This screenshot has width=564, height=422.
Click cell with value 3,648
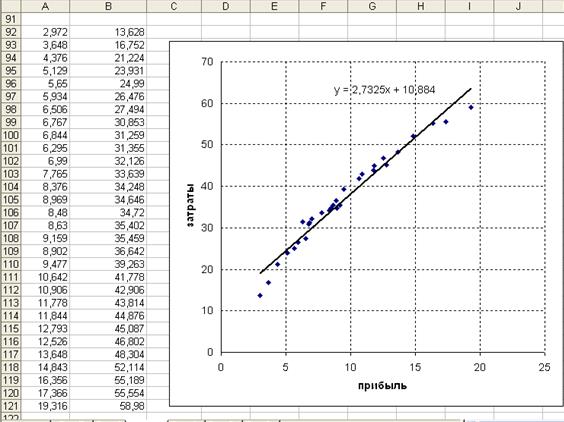(x=45, y=45)
